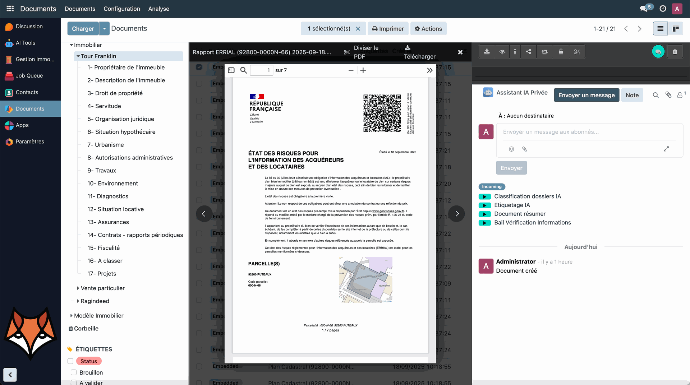Expand Document résumer action
The height and width of the screenshot is (385, 690).
[x=484, y=214]
